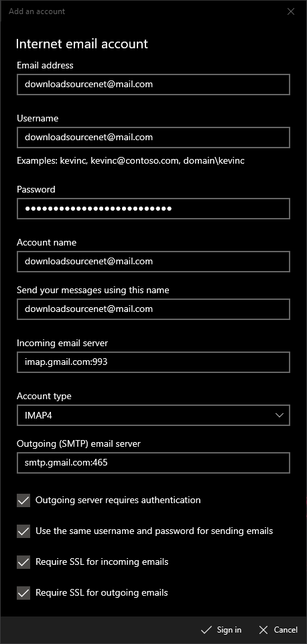
Task: Click the Sign in button
Action: pyautogui.click(x=221, y=630)
